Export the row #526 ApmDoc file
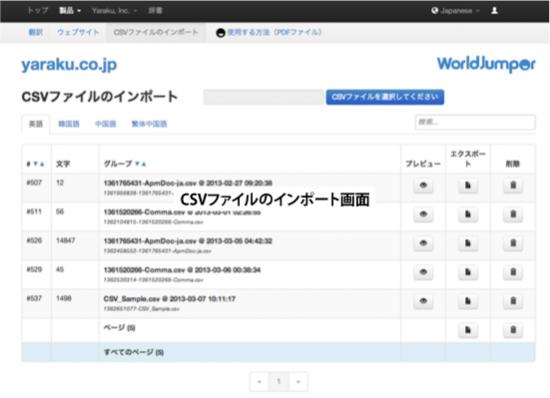The width and height of the screenshot is (550, 398). pyautogui.click(x=468, y=243)
